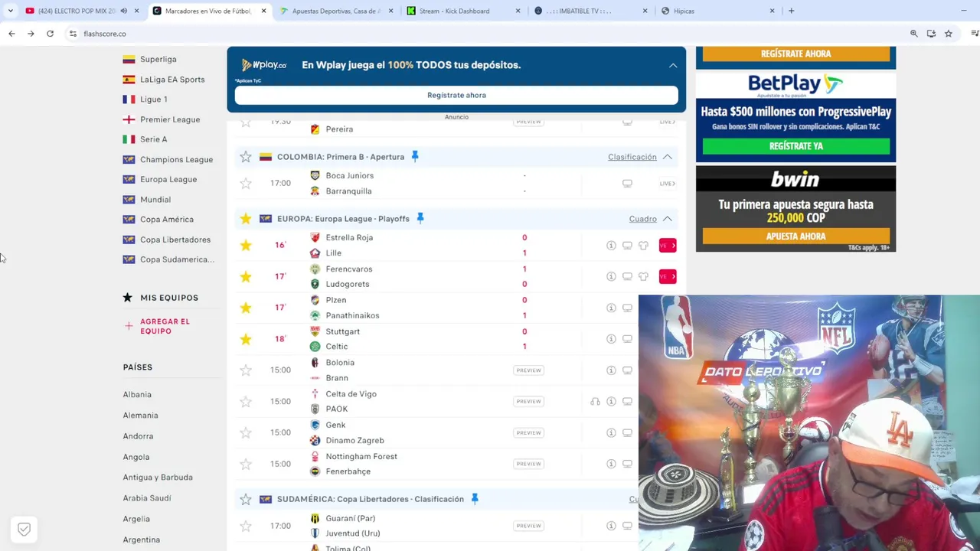Select Premier League in sidebar

coord(169,119)
